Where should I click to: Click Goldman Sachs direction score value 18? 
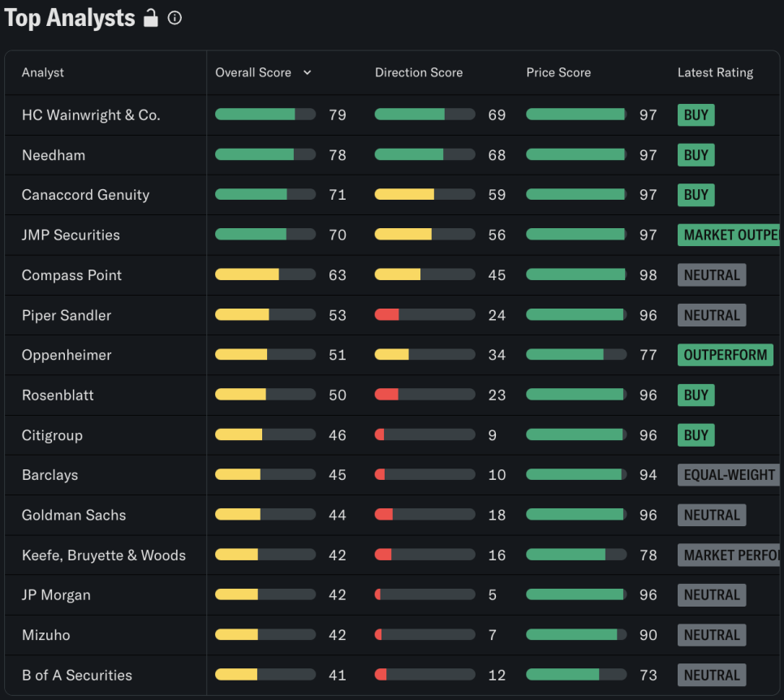coord(497,515)
